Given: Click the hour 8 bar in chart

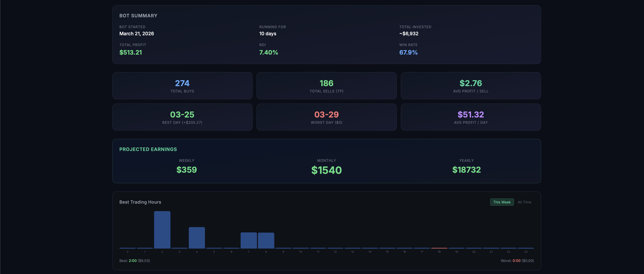Looking at the screenshot, I should click(x=266, y=240).
